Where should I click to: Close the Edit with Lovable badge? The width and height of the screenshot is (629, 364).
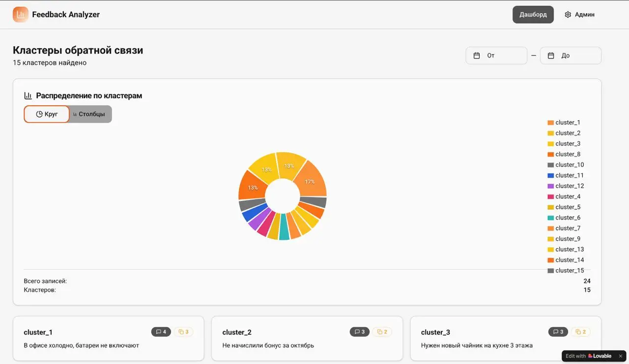coord(621,356)
